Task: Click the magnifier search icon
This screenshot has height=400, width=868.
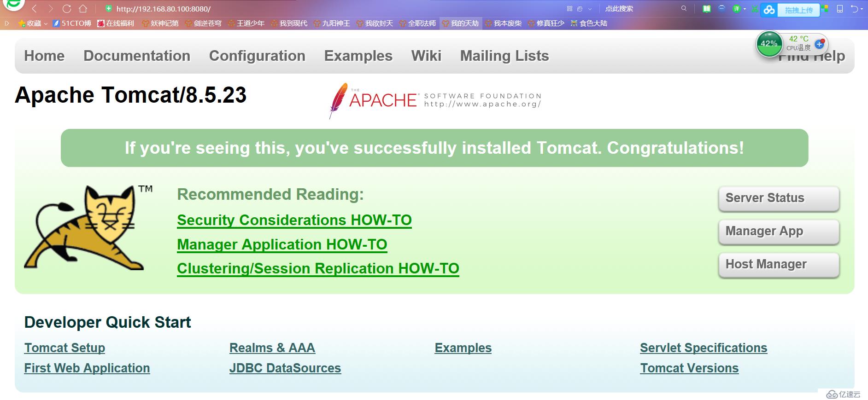Action: coord(684,8)
